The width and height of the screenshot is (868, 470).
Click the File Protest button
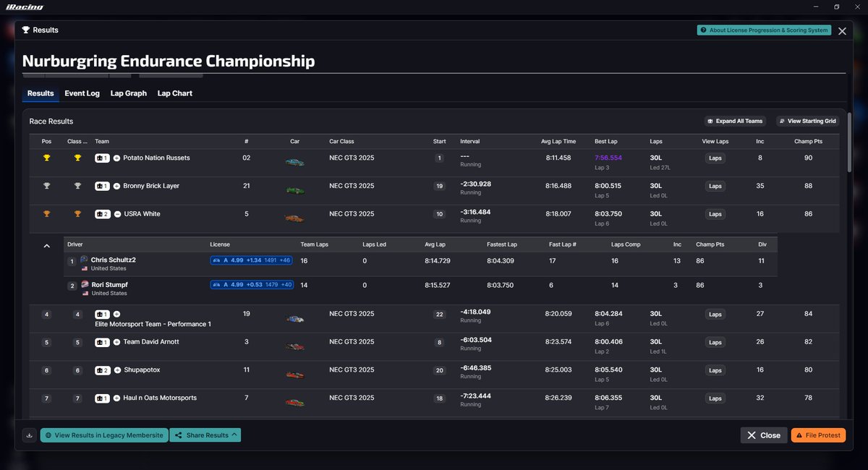tap(818, 435)
